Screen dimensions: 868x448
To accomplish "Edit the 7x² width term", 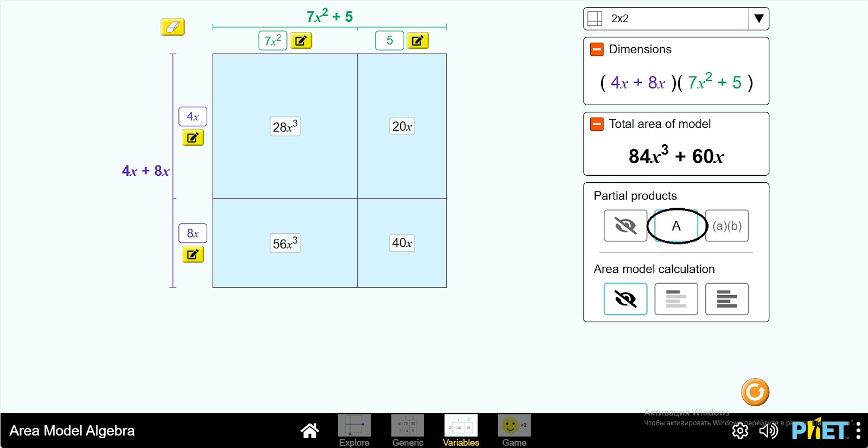I will pyautogui.click(x=301, y=41).
